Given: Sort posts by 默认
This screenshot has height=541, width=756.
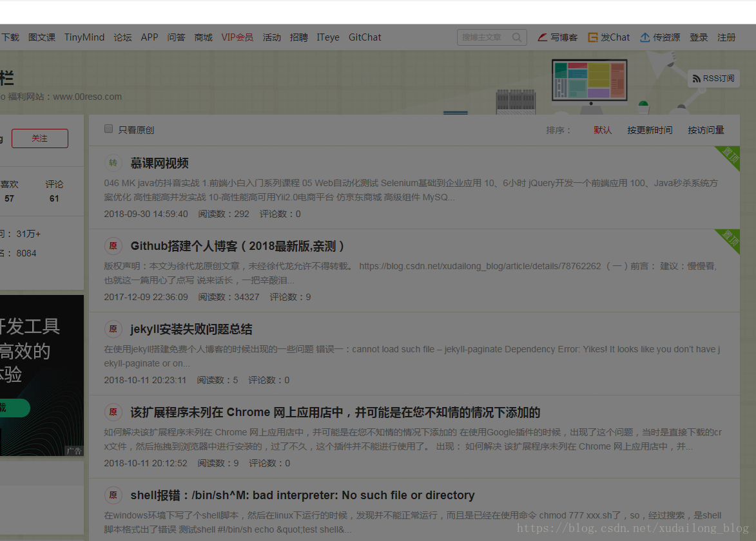Looking at the screenshot, I should (x=602, y=130).
